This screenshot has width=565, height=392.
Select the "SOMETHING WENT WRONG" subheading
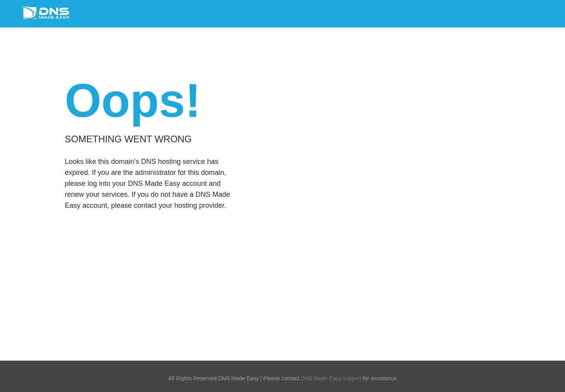click(x=128, y=139)
